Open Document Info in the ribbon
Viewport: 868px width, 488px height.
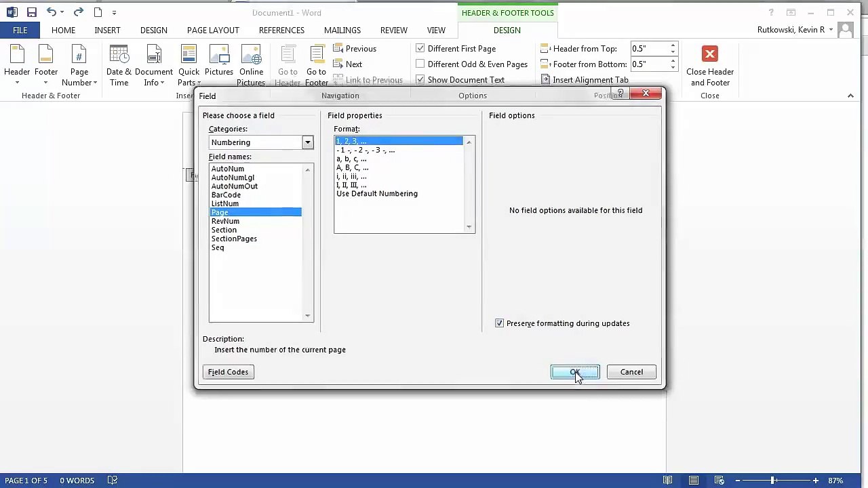(x=154, y=66)
